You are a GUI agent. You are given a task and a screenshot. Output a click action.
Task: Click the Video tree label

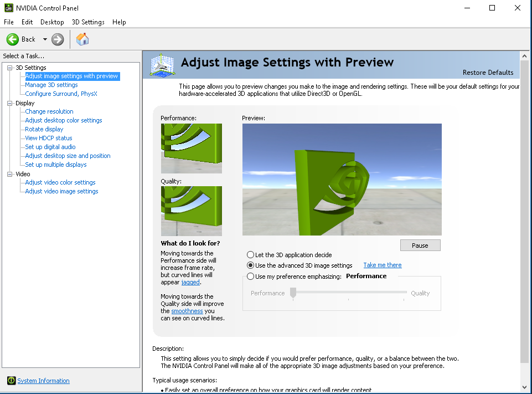point(23,174)
